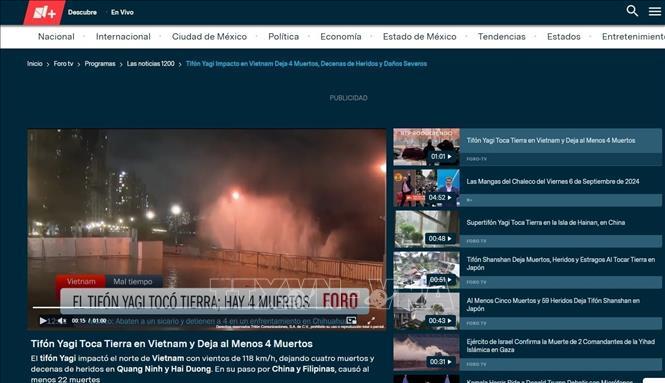The image size is (665, 383).
Task: Toggle picture-in-picture mode on video
Action: coord(351,321)
